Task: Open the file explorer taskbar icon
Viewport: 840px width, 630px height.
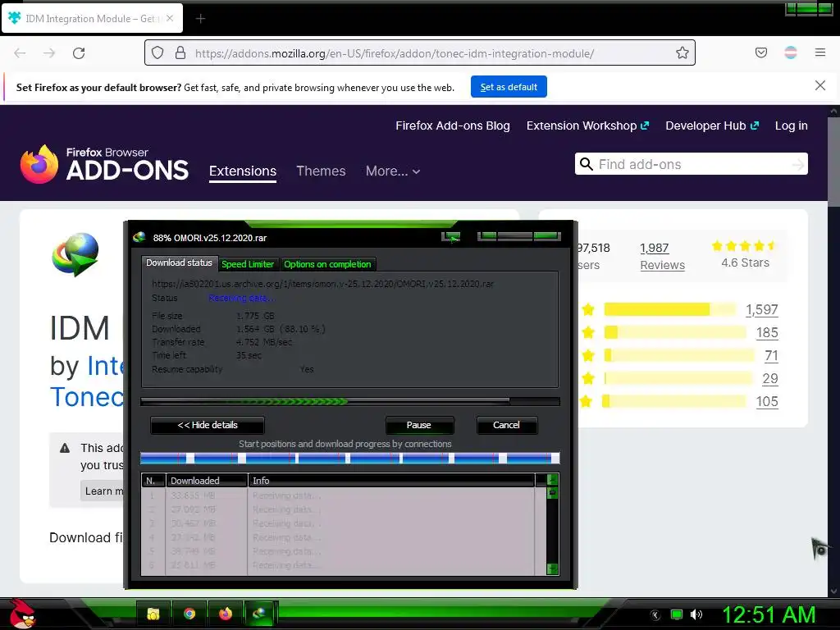Action: tap(153, 614)
